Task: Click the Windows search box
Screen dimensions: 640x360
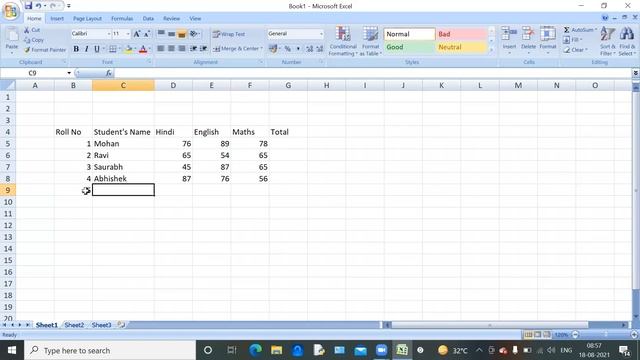Action: click(110, 350)
